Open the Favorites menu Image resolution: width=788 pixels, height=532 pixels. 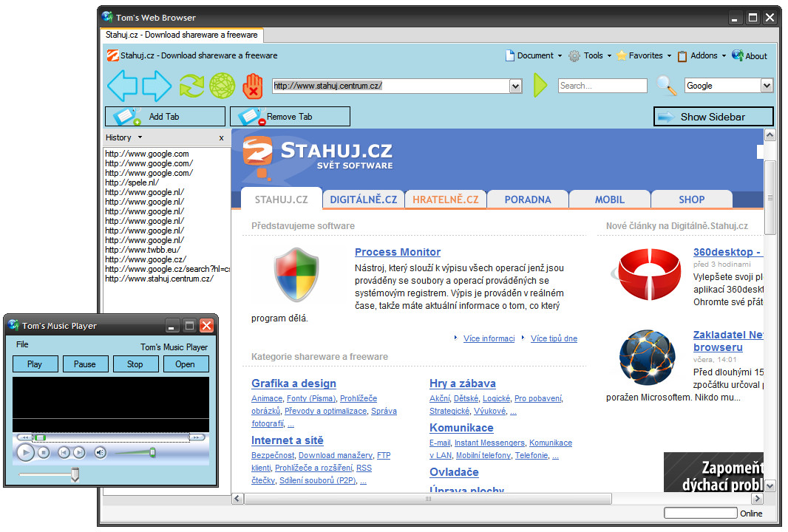644,55
